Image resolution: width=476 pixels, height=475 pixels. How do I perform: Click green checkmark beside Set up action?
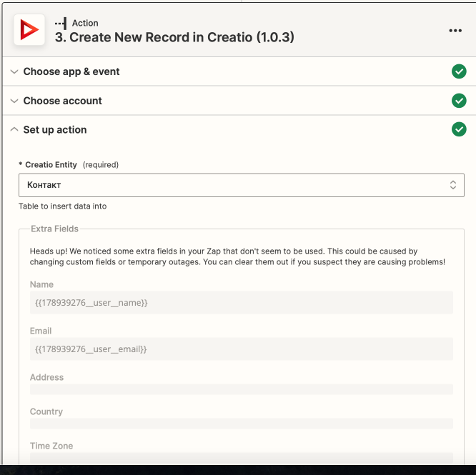click(x=459, y=129)
